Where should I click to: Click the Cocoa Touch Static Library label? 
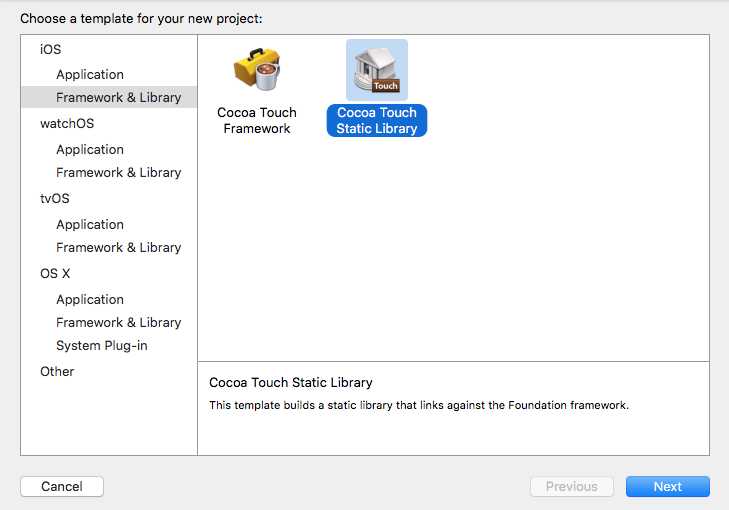coord(377,120)
